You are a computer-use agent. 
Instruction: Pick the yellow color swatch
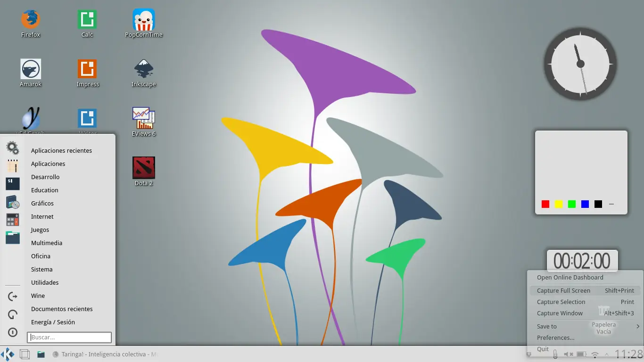tap(559, 204)
